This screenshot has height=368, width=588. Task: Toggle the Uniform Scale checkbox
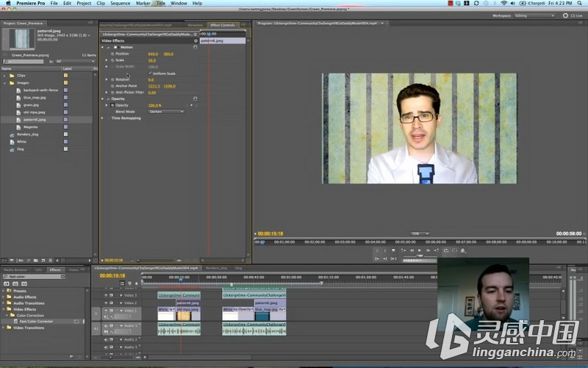(150, 73)
